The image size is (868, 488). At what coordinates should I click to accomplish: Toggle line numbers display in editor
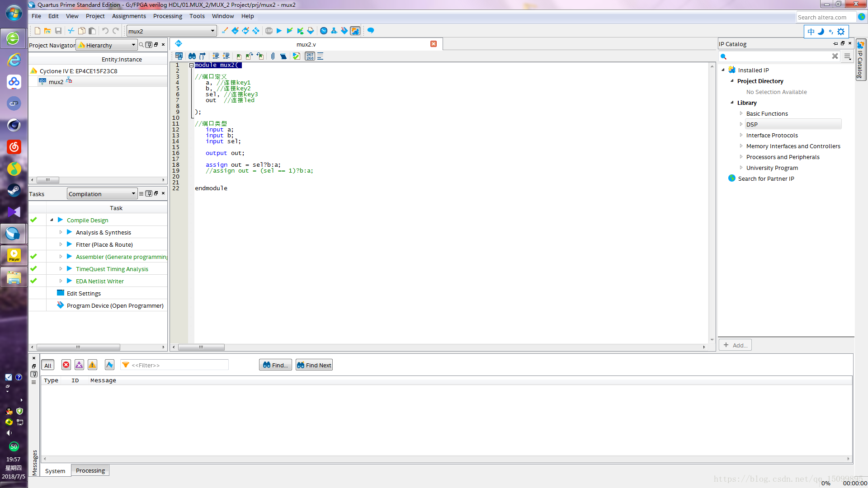point(310,56)
